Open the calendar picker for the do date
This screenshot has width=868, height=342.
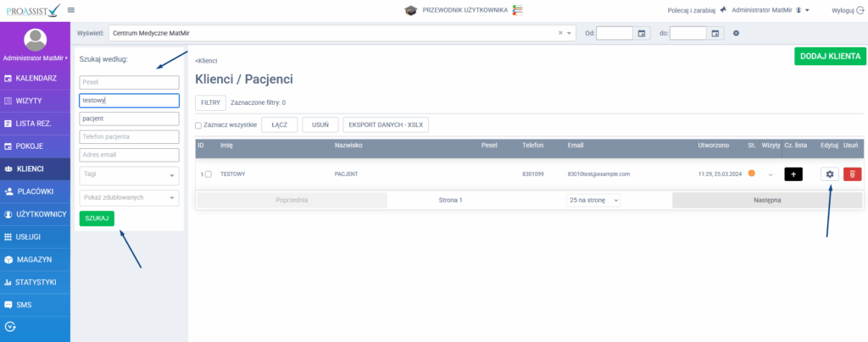(715, 33)
